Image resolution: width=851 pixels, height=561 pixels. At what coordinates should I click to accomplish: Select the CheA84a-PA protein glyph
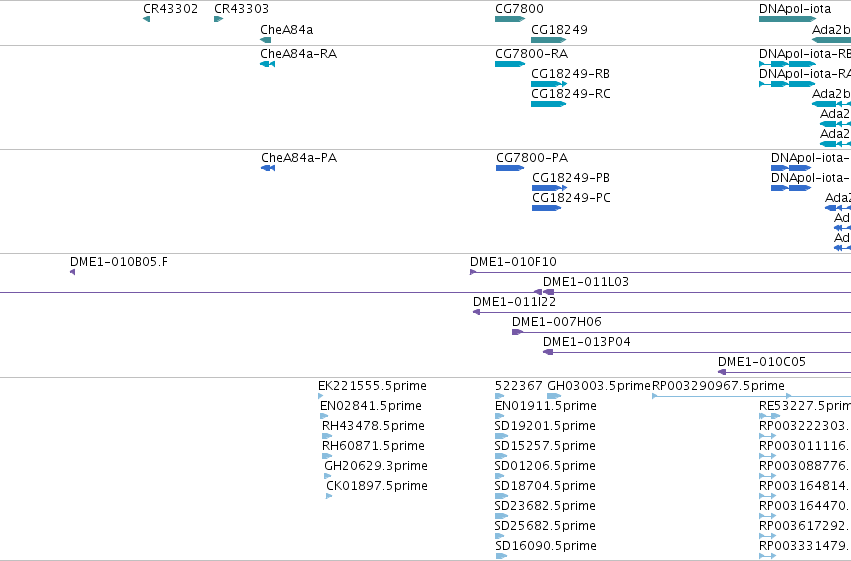[268, 168]
